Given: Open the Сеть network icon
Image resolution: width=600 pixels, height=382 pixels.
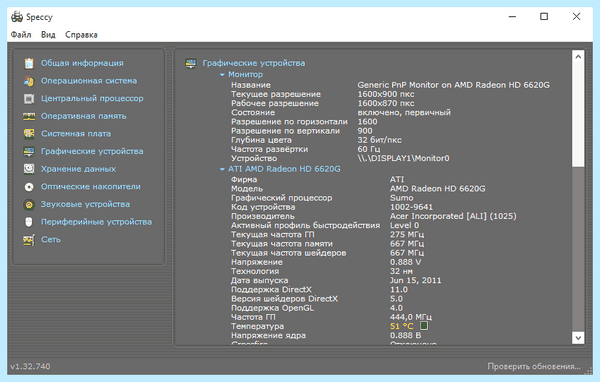Looking at the screenshot, I should (x=29, y=240).
